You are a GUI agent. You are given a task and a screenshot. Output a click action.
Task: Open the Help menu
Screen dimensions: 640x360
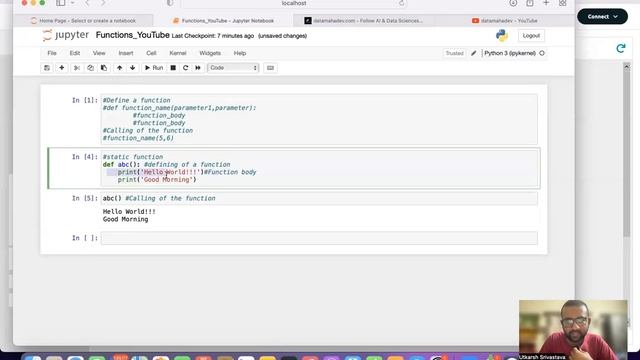(x=240, y=53)
